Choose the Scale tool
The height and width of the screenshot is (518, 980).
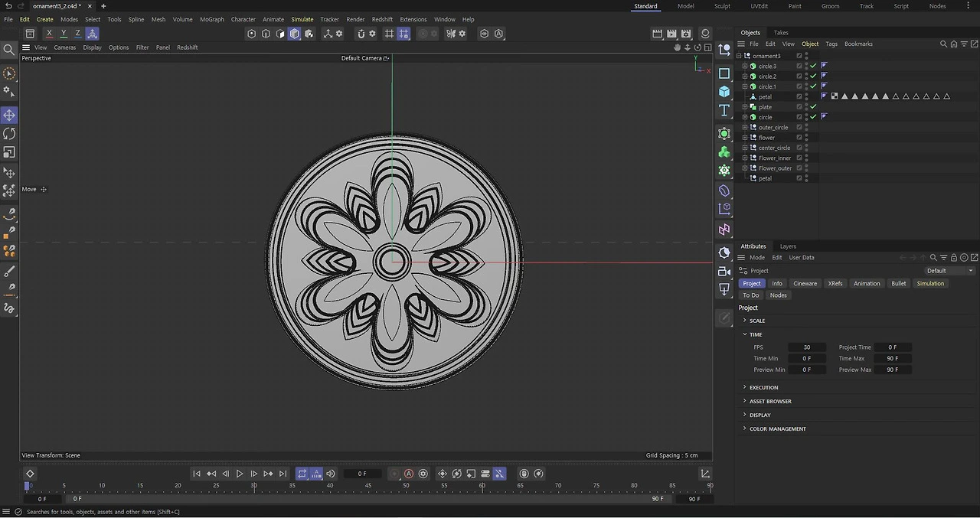click(x=9, y=152)
